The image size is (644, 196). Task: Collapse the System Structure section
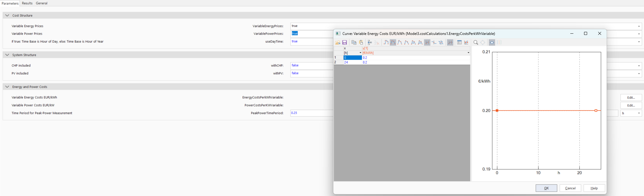(x=7, y=55)
